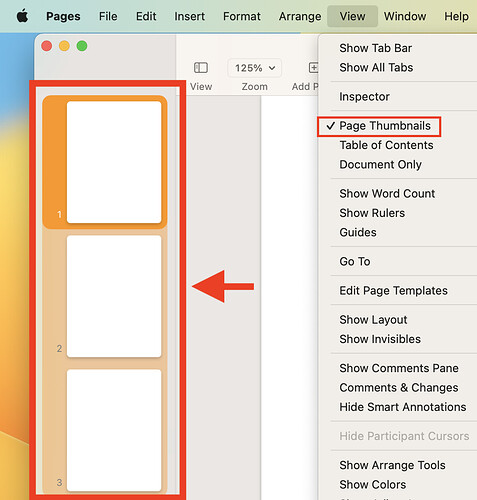477x500 pixels.
Task: Click the Add Page toolbar icon
Action: 313,68
